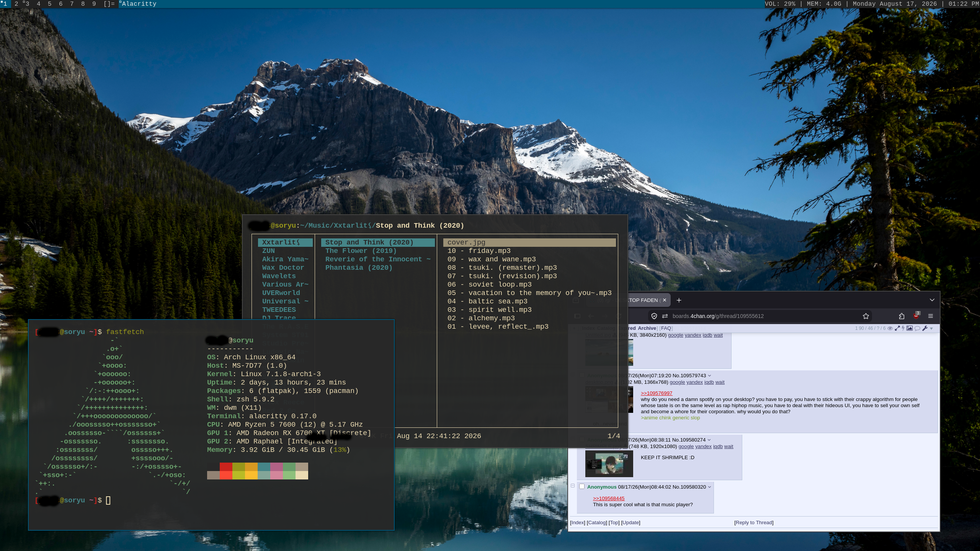Switch to dwm tag 3 in the top bar
The image size is (980, 551).
(27, 4)
